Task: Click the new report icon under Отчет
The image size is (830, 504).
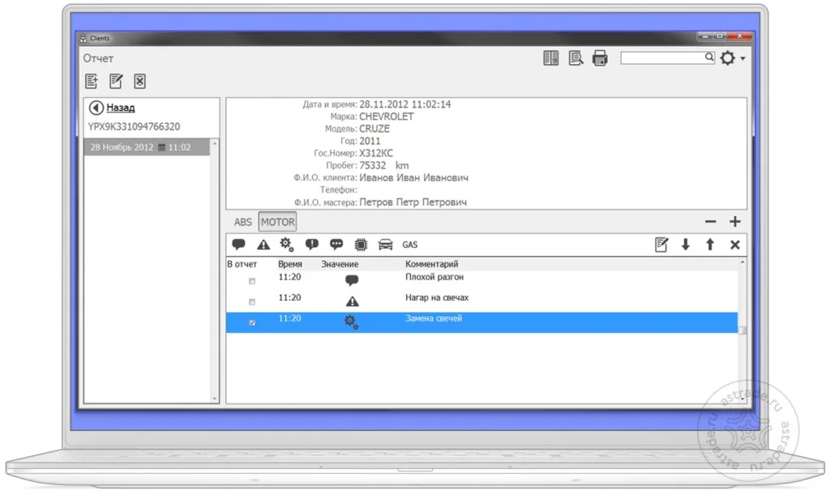Action: tap(92, 81)
